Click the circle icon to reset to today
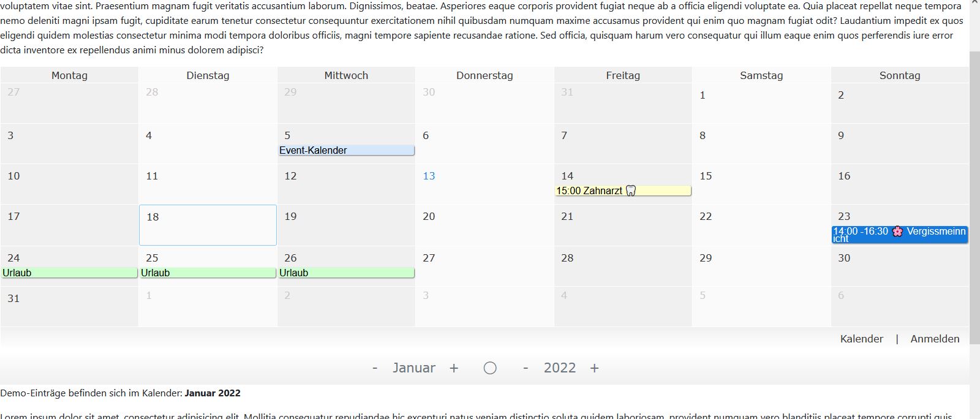980x419 pixels. 490,368
